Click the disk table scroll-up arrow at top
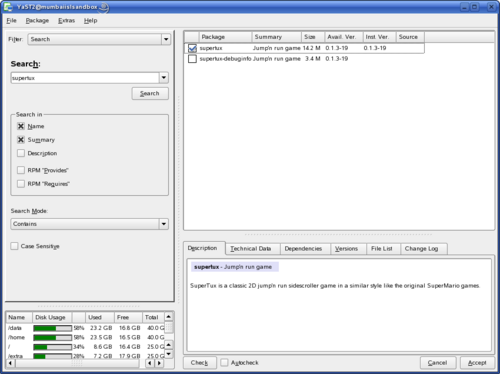The height and width of the screenshot is (374, 500). [x=169, y=316]
